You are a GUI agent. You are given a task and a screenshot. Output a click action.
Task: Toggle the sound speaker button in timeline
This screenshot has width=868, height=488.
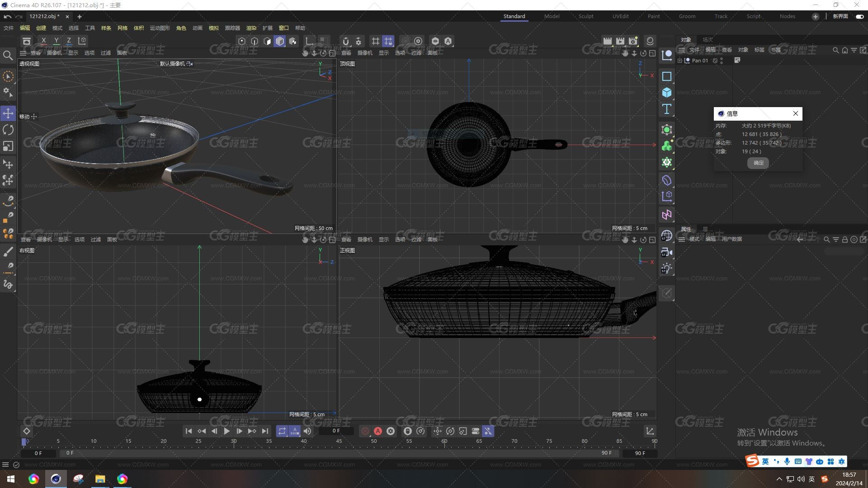tap(307, 431)
